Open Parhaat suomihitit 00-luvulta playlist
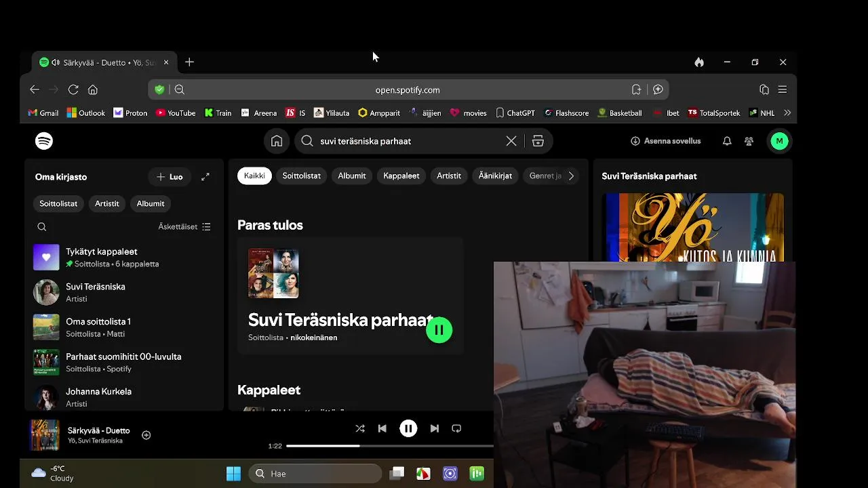Image resolution: width=868 pixels, height=488 pixels. click(x=124, y=362)
